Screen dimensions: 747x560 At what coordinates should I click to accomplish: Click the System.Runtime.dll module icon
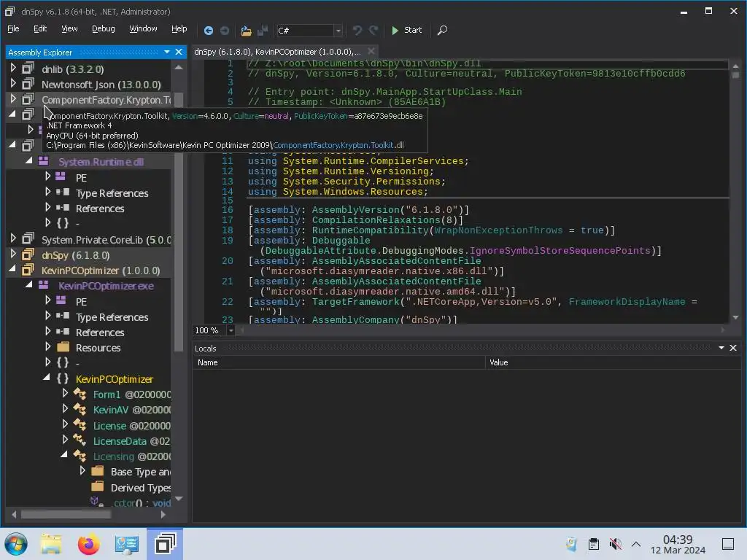[43, 161]
